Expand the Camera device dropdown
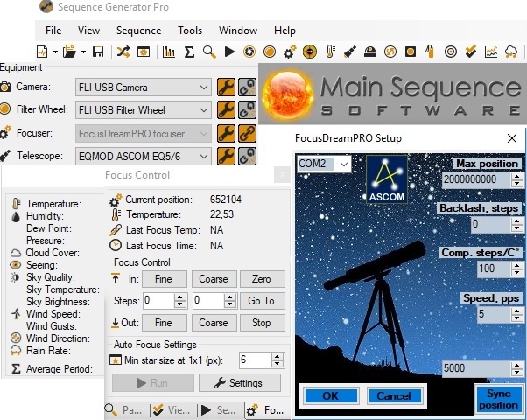Image resolution: width=527 pixels, height=420 pixels. (204, 87)
